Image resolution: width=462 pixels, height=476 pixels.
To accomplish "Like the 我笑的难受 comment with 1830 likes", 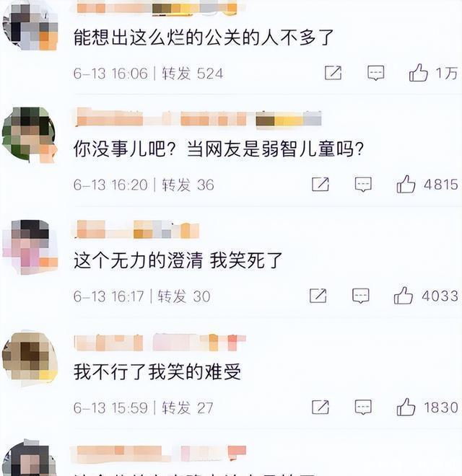I will coord(406,407).
